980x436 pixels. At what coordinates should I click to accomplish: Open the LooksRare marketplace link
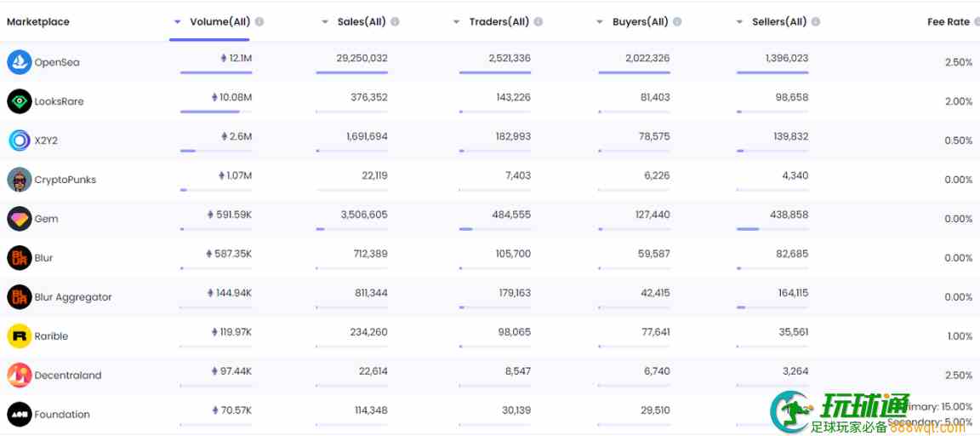point(59,101)
